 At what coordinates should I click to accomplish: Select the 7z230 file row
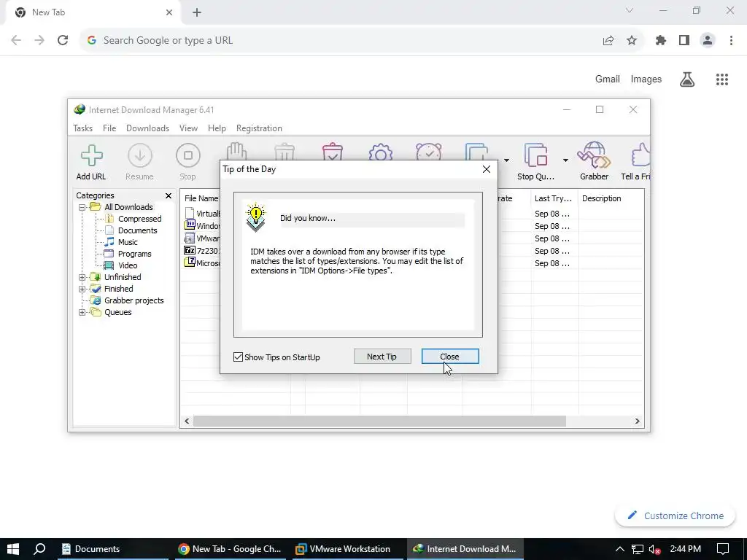(201, 251)
